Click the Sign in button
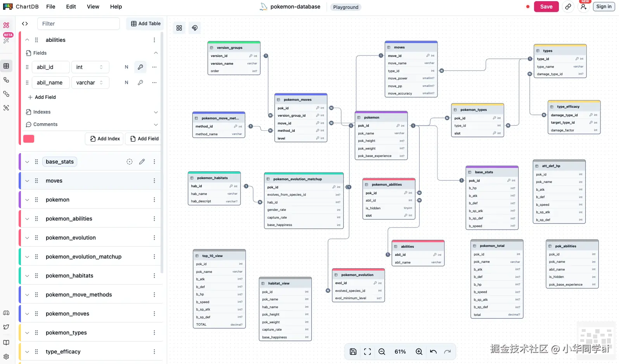Image resolution: width=619 pixels, height=364 pixels. [604, 7]
